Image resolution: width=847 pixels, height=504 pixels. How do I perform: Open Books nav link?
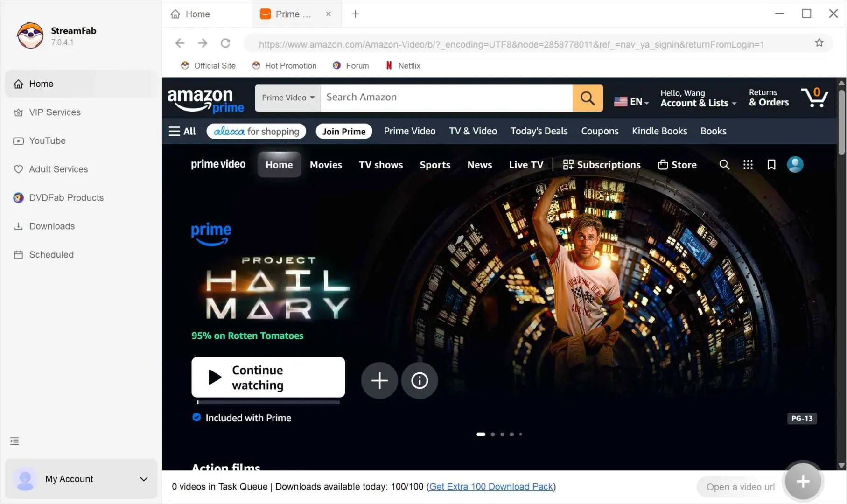713,132
